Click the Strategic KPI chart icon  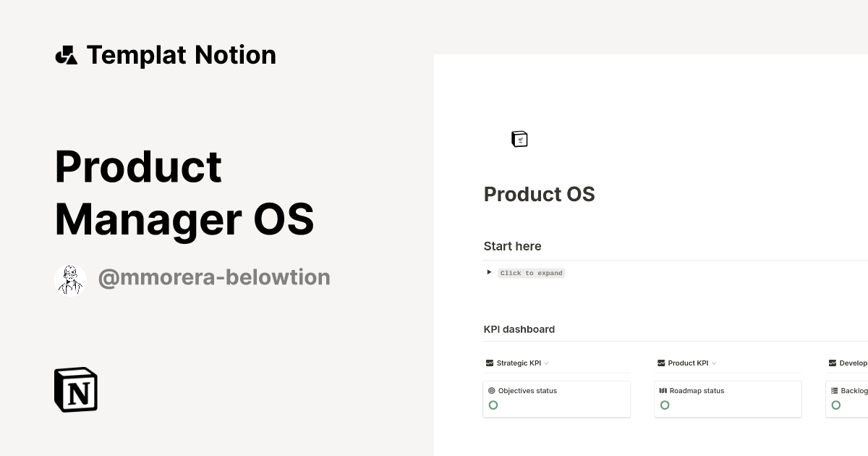(x=488, y=363)
